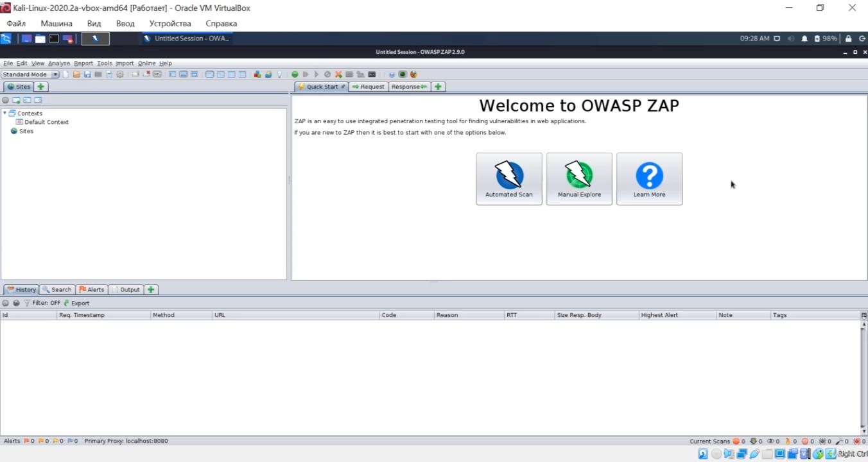The width and height of the screenshot is (868, 462).
Task: Click the Import Context icon
Action: 27,100
